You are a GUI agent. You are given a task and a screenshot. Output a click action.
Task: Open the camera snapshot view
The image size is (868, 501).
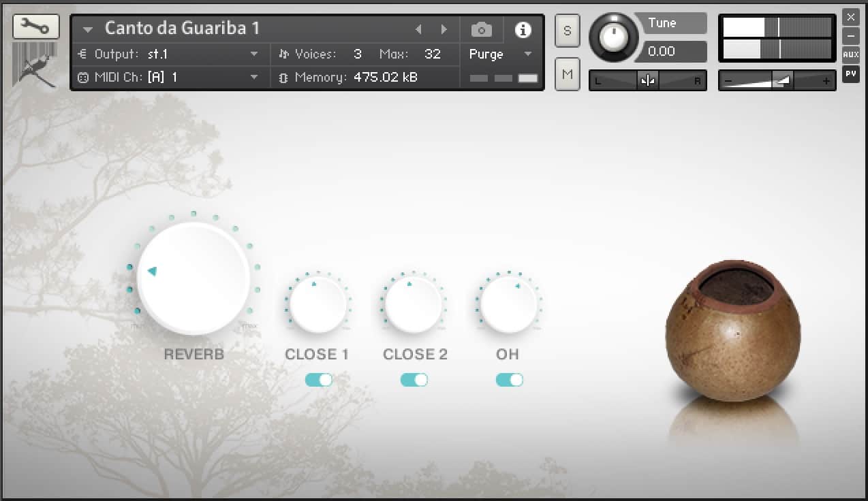481,30
